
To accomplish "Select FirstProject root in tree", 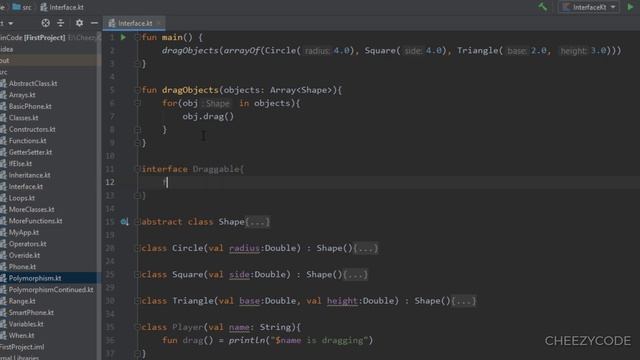I will tap(33, 38).
